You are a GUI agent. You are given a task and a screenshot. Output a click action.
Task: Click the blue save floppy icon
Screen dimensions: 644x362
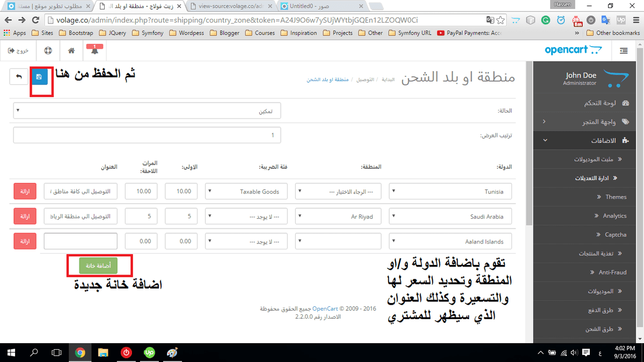click(39, 77)
